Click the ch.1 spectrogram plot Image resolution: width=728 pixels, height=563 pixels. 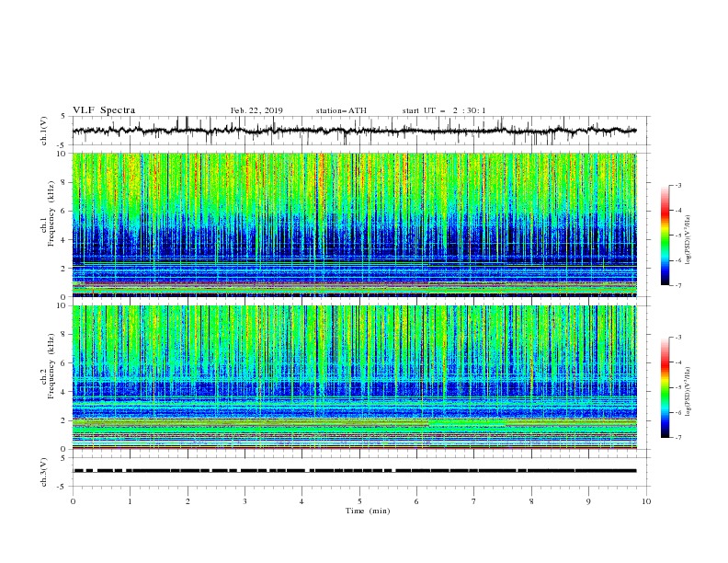[354, 224]
